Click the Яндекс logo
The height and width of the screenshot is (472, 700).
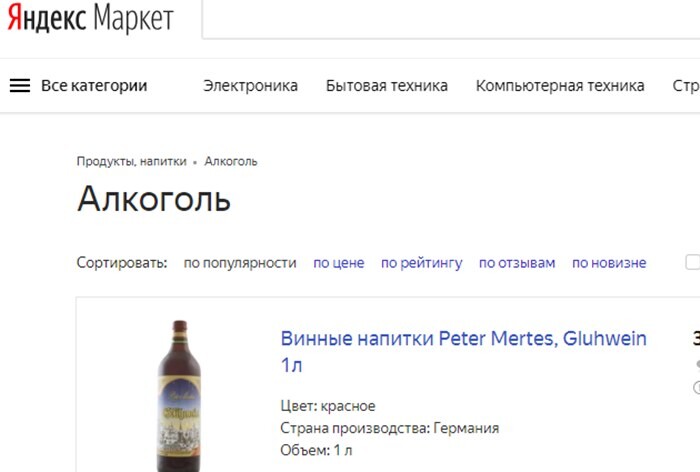(x=47, y=19)
